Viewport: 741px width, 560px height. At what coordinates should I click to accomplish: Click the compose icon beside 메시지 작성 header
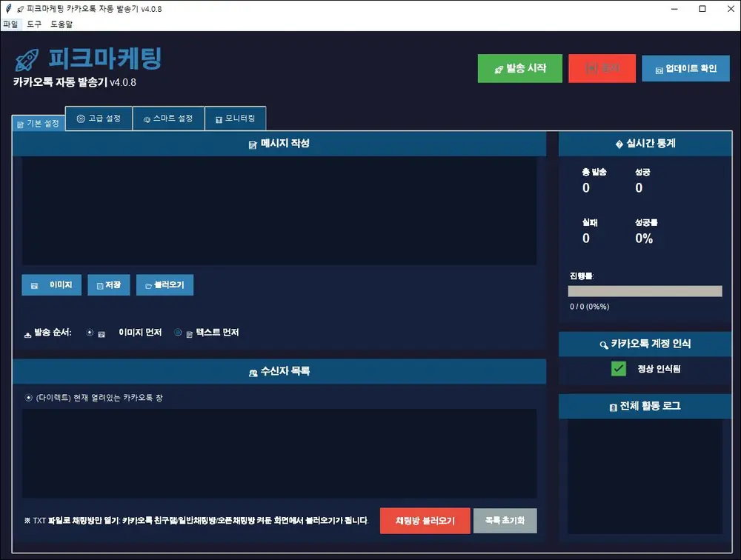tap(253, 144)
